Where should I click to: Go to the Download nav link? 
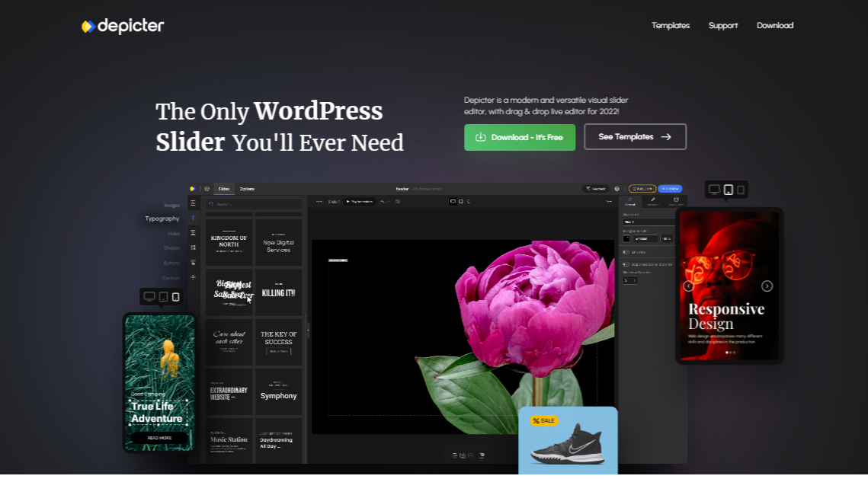[x=775, y=25]
